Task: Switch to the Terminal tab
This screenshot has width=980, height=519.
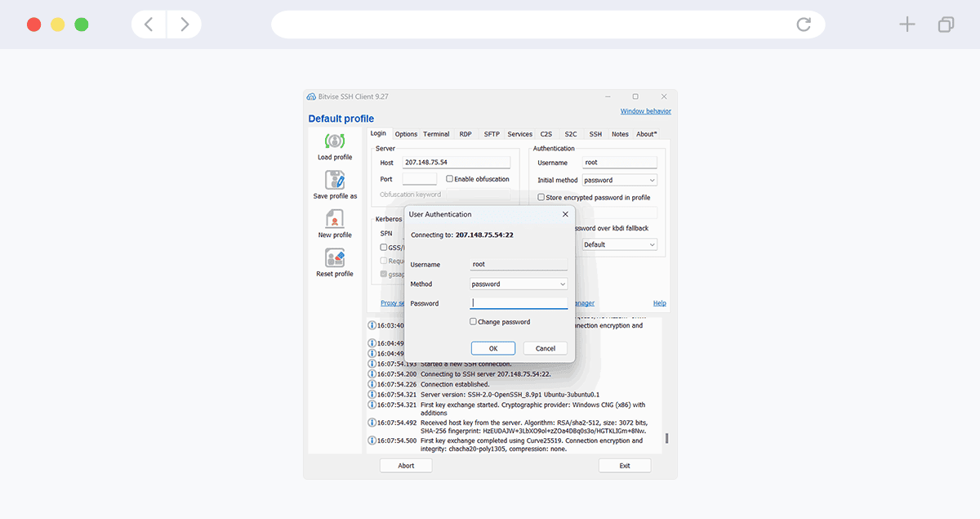Action: [436, 134]
